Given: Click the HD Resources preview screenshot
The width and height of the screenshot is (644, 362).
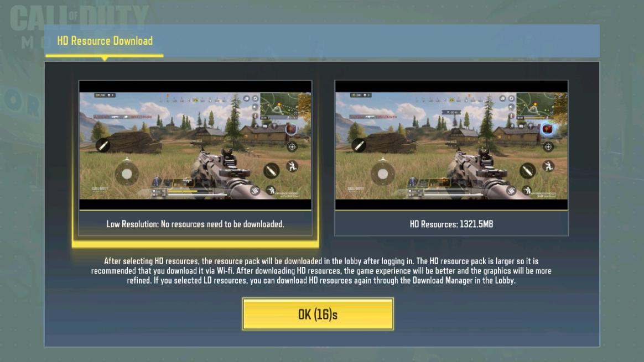Looking at the screenshot, I should click(x=451, y=145).
